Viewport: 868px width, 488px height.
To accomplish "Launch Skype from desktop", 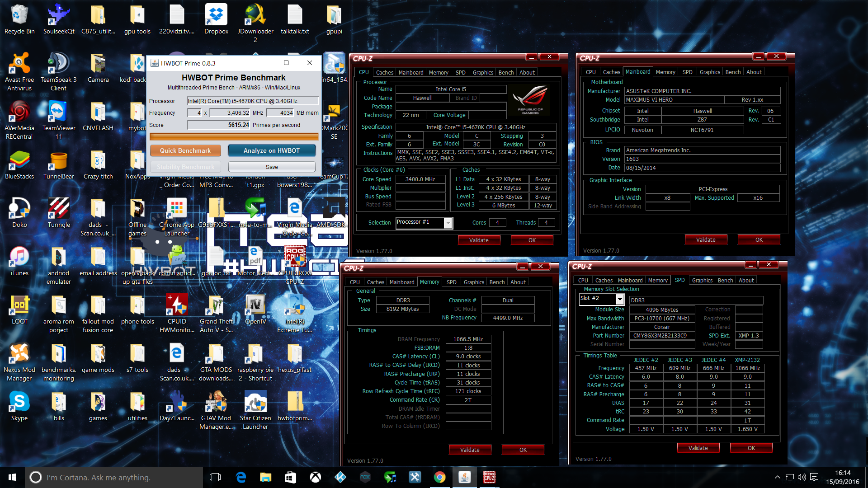I will click(19, 406).
